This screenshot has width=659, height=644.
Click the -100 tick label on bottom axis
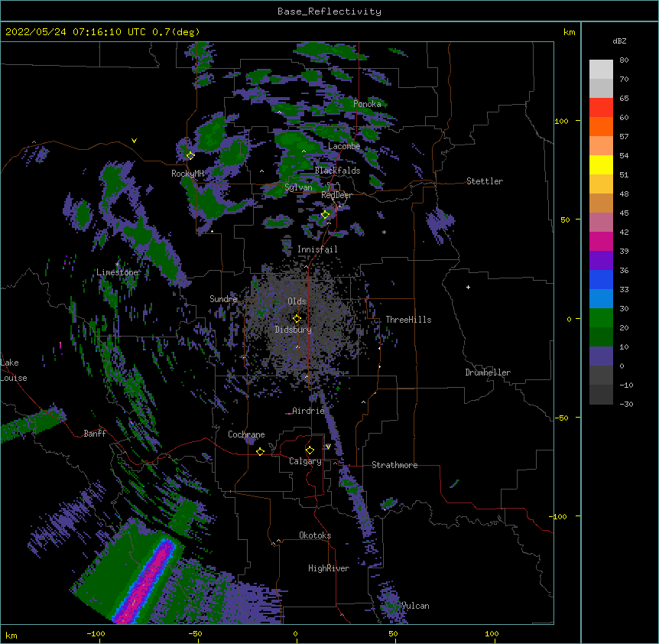click(x=96, y=633)
